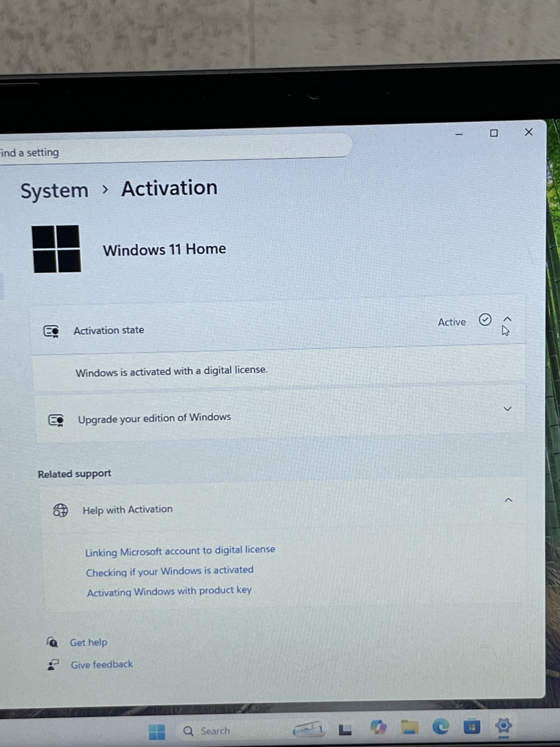Screen dimensions: 560x747
Task: Click the Settings gear taskbar icon
Action: 504,726
